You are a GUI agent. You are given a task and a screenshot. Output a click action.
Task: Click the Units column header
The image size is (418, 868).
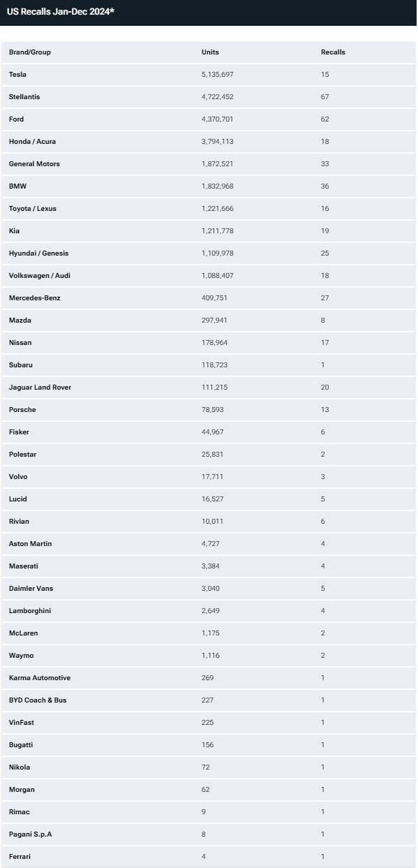[x=210, y=52]
